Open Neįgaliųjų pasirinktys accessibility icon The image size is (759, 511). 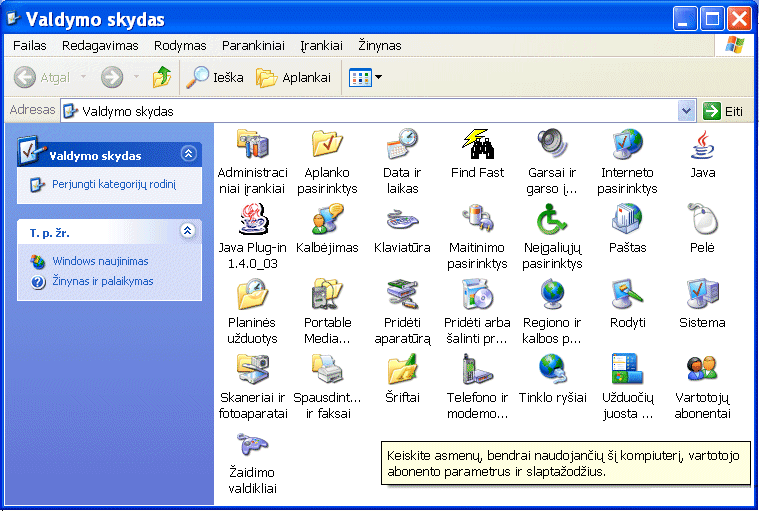(x=551, y=219)
